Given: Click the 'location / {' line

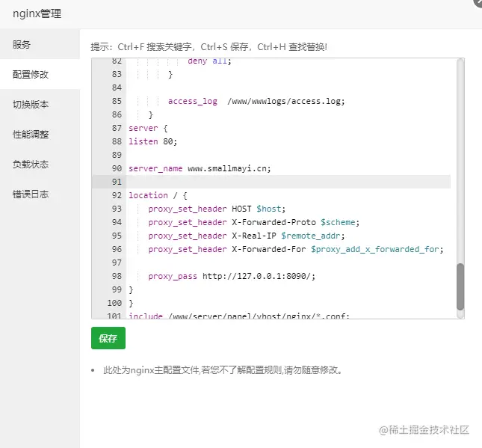Looking at the screenshot, I should tap(158, 195).
